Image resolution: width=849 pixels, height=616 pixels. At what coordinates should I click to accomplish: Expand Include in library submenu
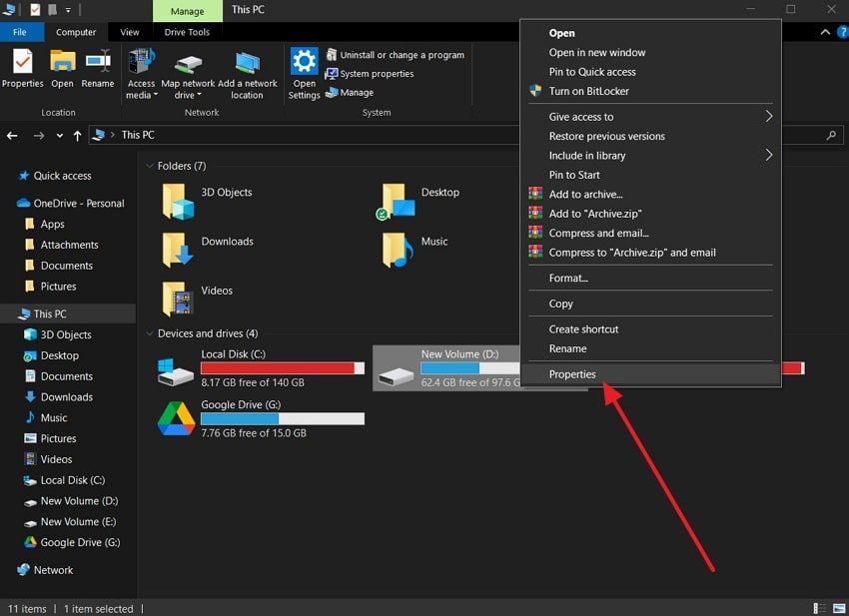pos(650,156)
